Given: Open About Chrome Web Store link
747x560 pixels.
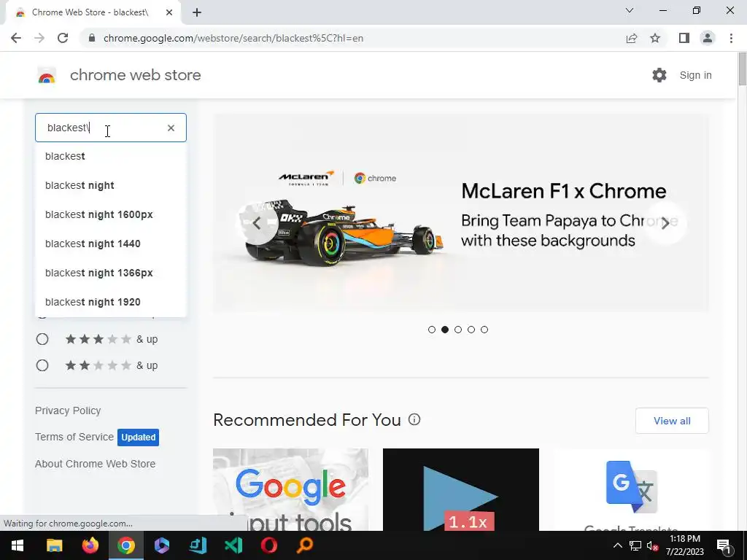Looking at the screenshot, I should (x=96, y=464).
